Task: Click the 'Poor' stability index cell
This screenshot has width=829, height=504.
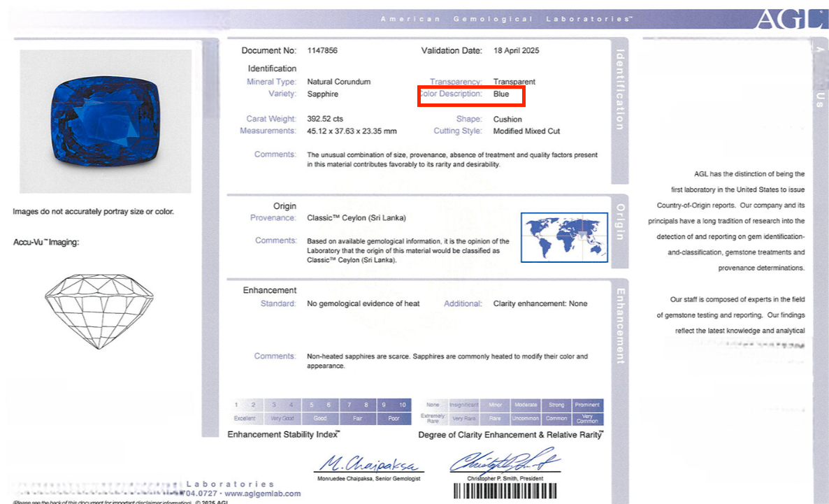Action: [394, 419]
